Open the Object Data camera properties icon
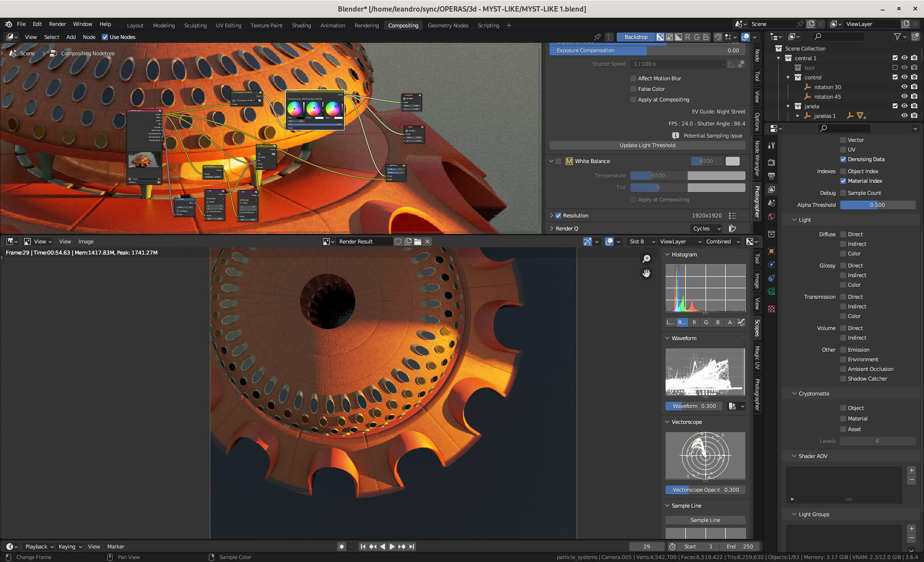The height and width of the screenshot is (562, 924). [x=771, y=292]
